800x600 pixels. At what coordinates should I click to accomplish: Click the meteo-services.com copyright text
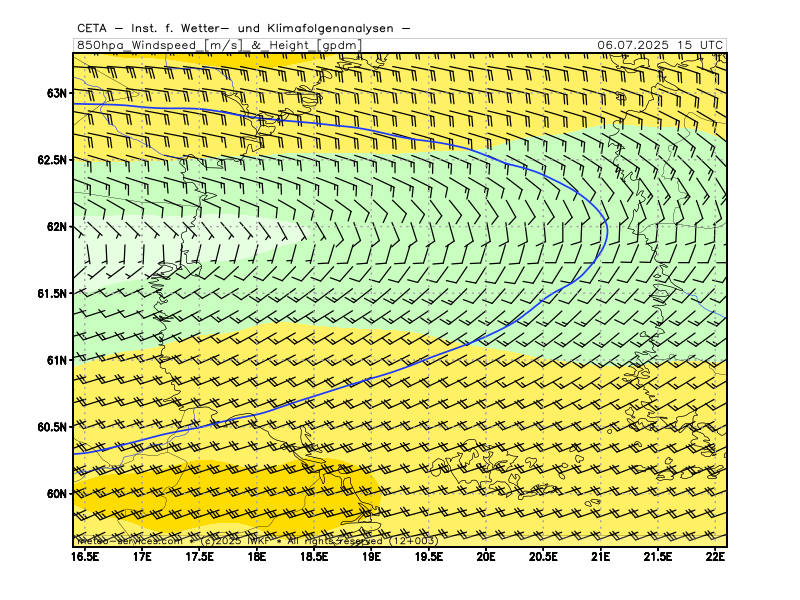coord(257,541)
